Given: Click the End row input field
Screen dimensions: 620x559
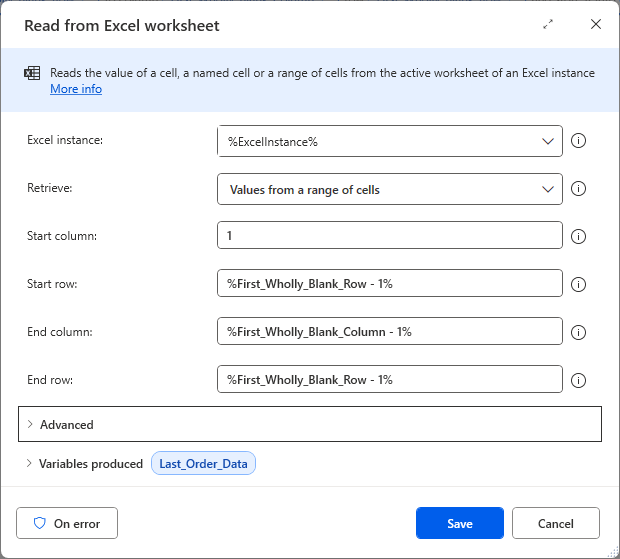Looking at the screenshot, I should pos(390,379).
